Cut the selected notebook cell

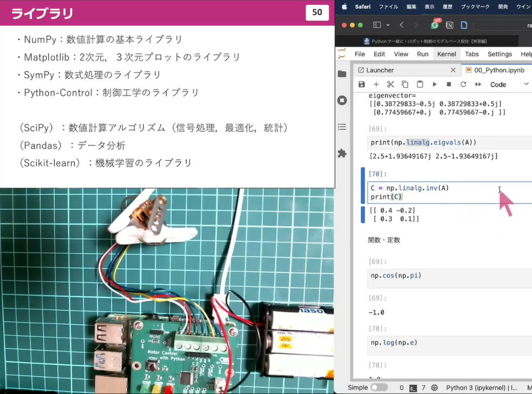pos(390,84)
